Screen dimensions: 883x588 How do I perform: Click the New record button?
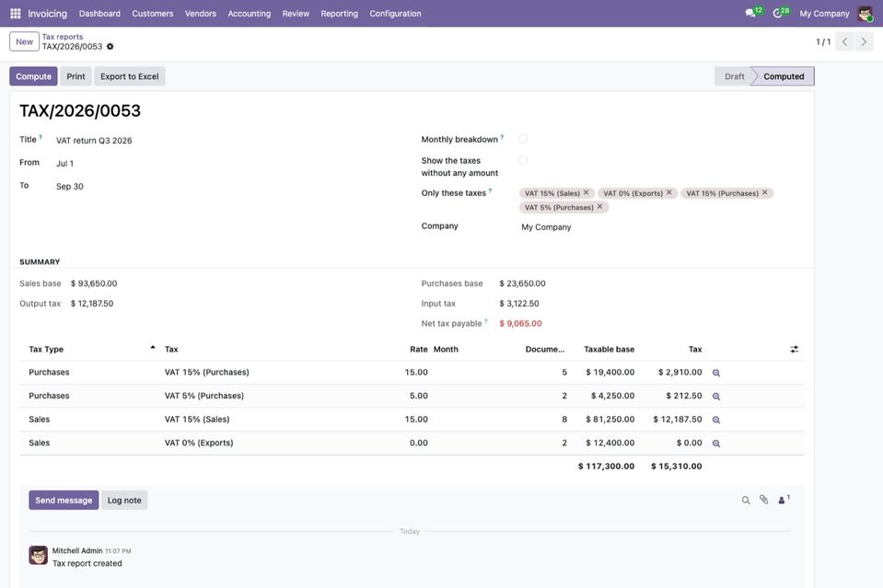coord(24,41)
